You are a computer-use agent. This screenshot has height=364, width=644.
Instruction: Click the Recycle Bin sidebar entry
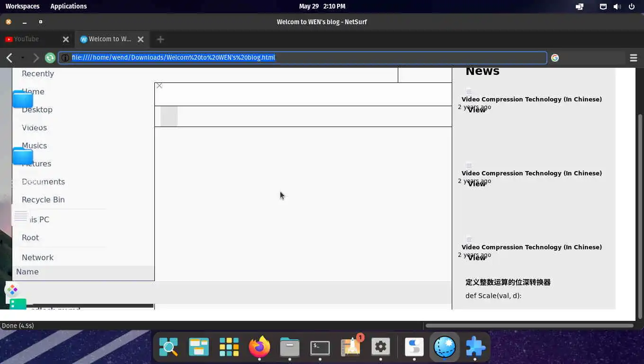[x=43, y=200]
